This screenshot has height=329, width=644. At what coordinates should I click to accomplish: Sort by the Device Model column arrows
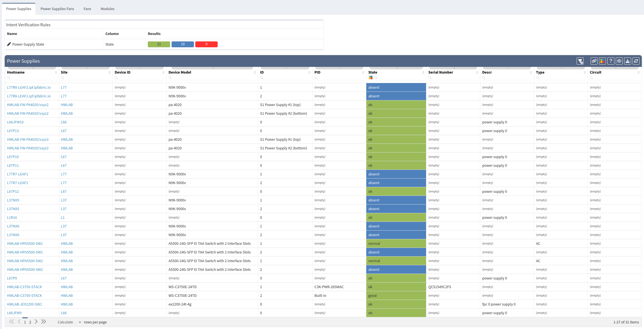point(255,72)
